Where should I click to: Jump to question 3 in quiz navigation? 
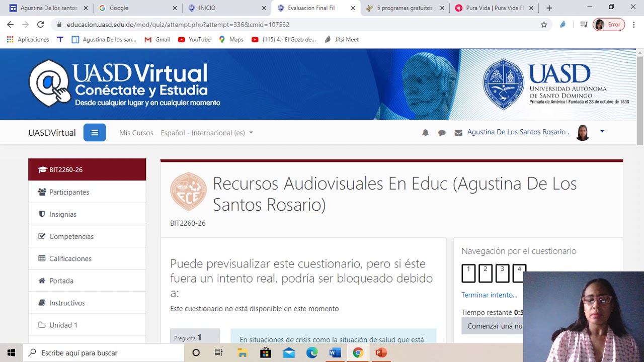tap(502, 273)
